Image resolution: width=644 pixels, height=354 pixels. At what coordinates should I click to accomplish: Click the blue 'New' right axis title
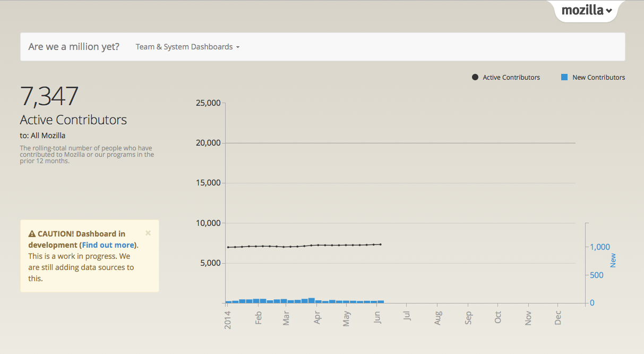tap(613, 260)
